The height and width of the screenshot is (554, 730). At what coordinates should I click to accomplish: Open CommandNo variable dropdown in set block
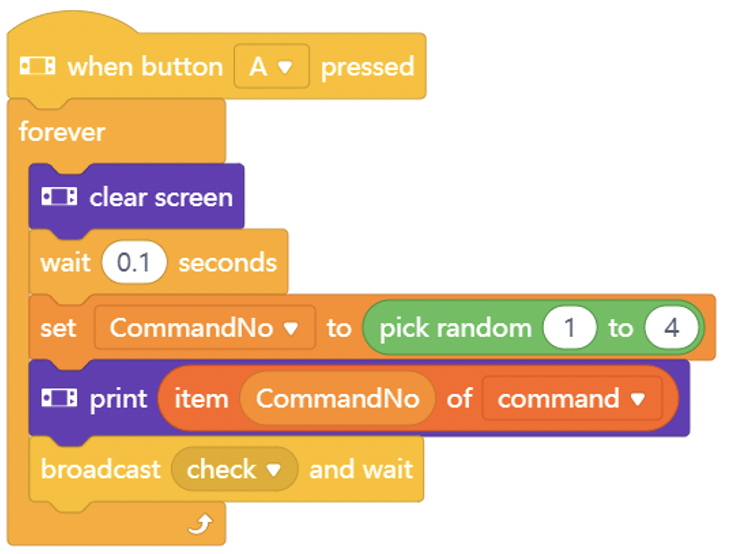[205, 328]
